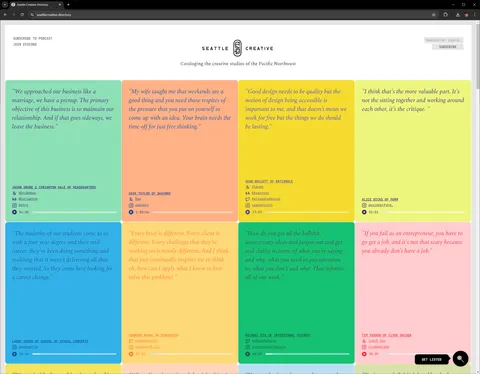Click Instagram icon in "Every brief is different" card
The height and width of the screenshot is (374, 480).
[x=131, y=347]
